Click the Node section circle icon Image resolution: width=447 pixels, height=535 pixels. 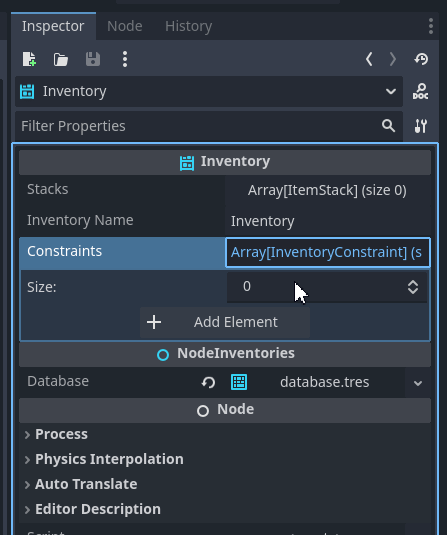coord(203,410)
